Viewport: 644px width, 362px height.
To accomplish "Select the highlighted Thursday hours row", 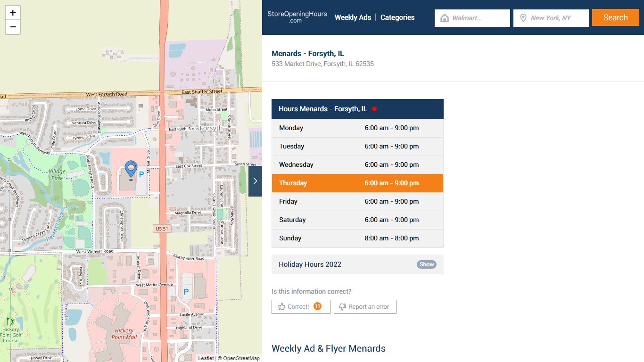I will 357,183.
